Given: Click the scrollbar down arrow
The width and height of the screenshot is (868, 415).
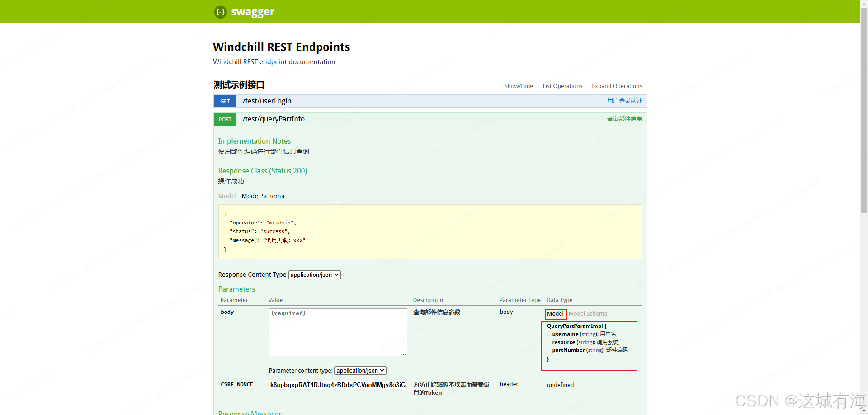Looking at the screenshot, I should coord(864,411).
